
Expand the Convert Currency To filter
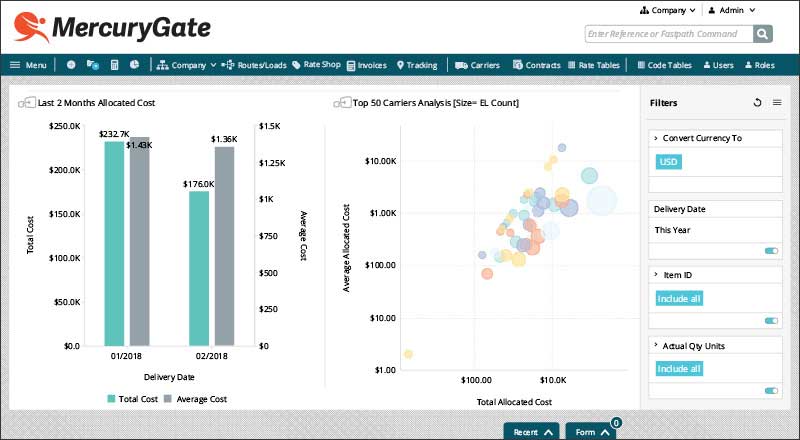(656, 138)
